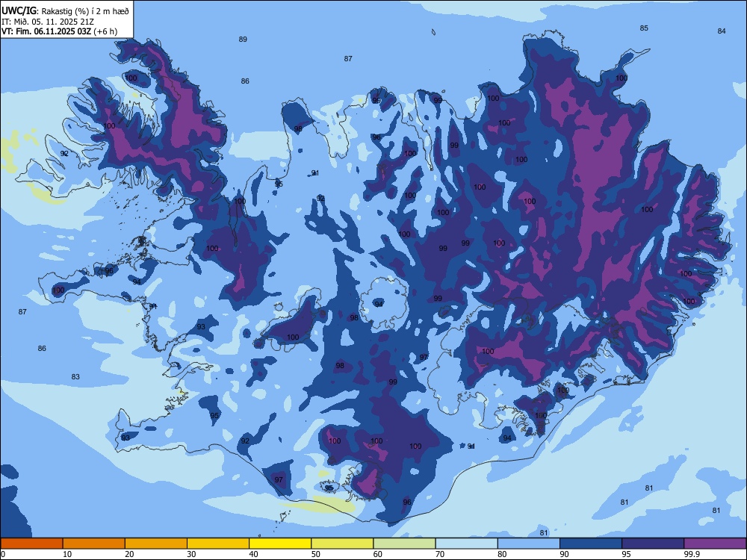
Task: Click the '90' legend tick label
Action: 565,554
